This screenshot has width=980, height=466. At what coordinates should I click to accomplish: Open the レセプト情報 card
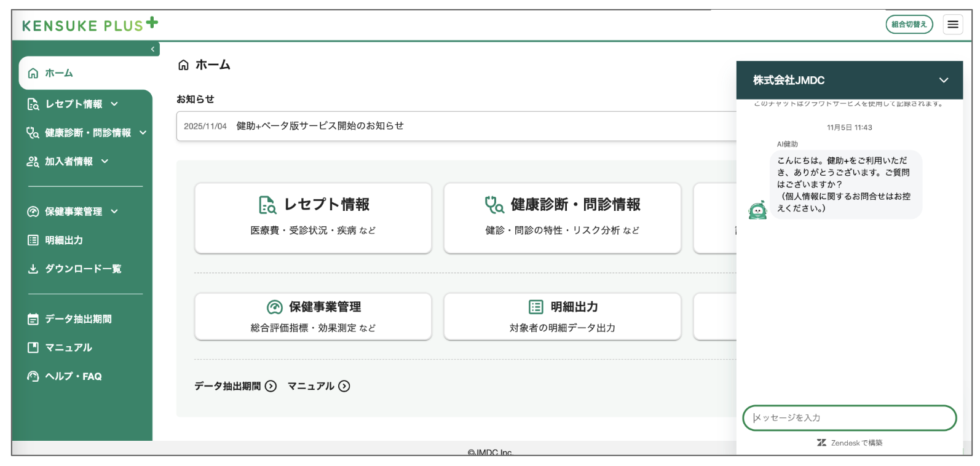313,218
